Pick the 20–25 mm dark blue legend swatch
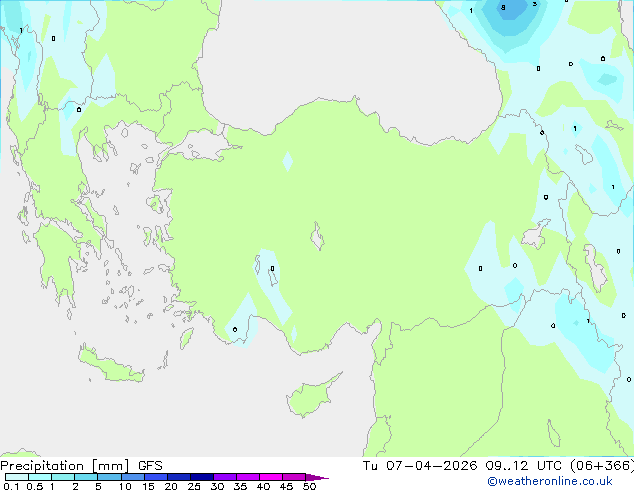 tap(179, 477)
